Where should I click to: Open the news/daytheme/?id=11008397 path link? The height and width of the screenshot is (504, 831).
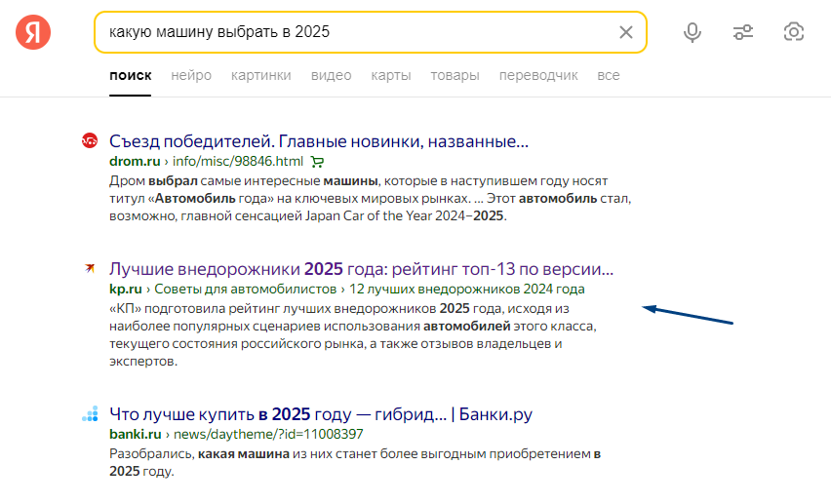coord(268,434)
